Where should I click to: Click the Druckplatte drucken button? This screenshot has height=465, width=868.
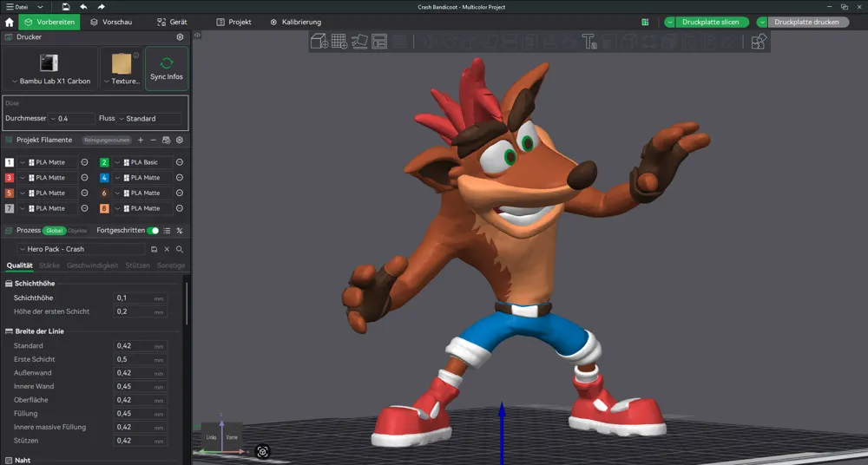pyautogui.click(x=807, y=23)
